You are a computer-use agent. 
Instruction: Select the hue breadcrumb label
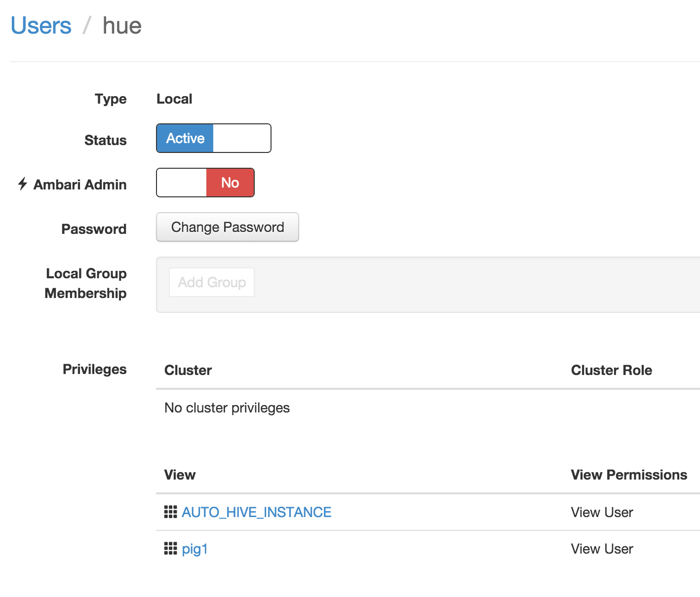click(121, 26)
